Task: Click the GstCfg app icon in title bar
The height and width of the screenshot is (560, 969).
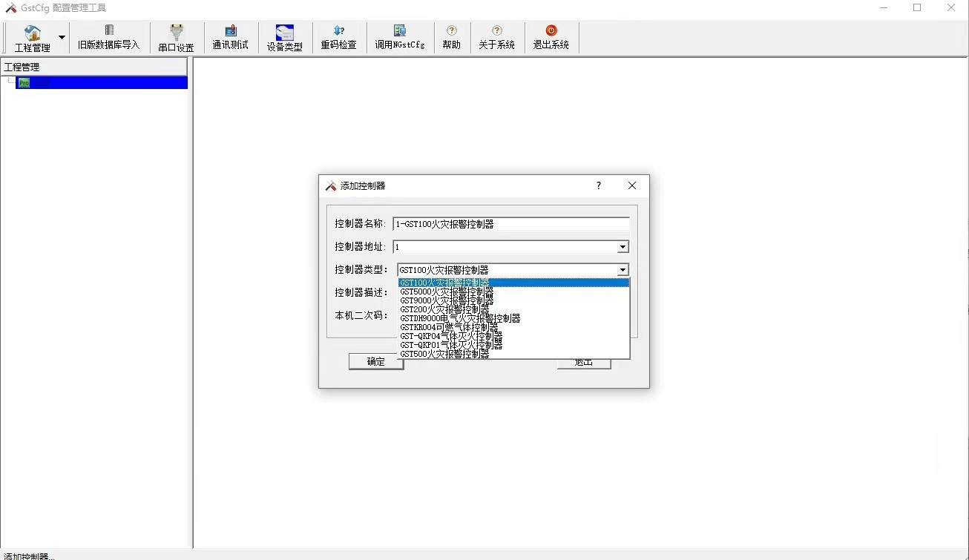Action: [11, 8]
